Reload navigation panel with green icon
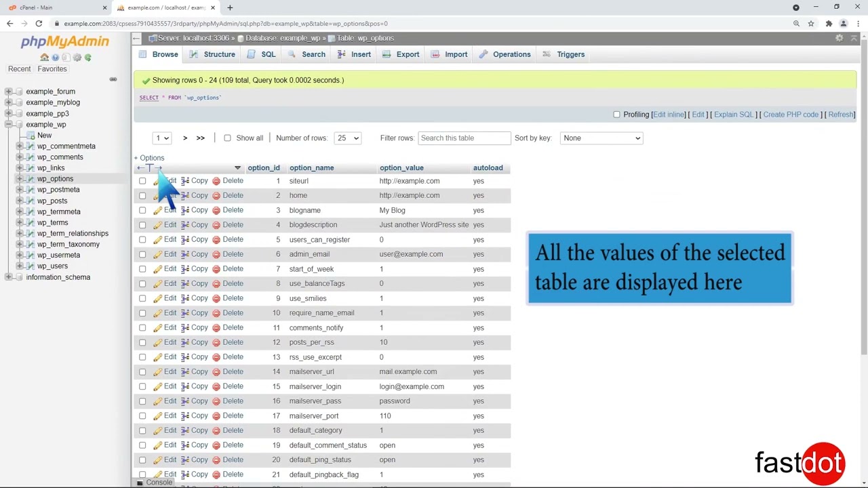This screenshot has width=868, height=488. [87, 58]
